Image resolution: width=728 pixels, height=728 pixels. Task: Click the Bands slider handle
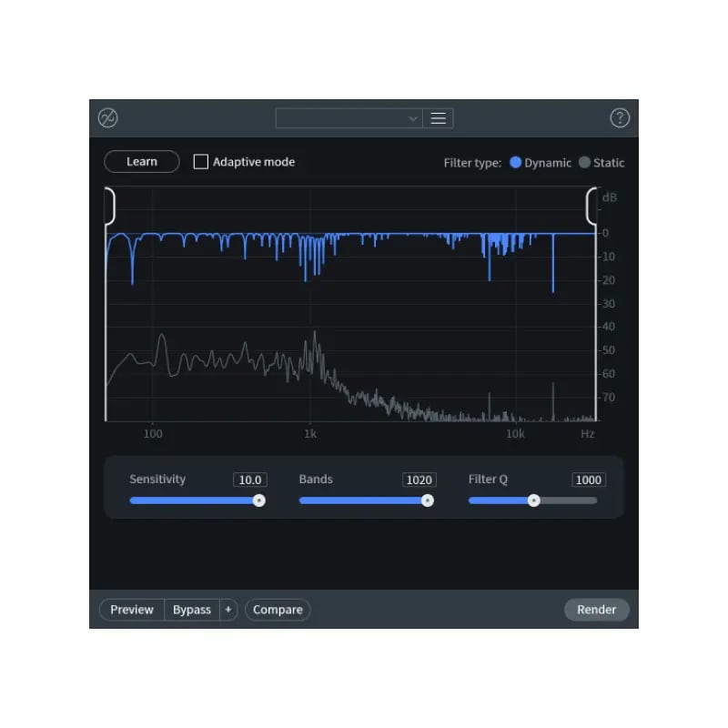click(x=428, y=500)
